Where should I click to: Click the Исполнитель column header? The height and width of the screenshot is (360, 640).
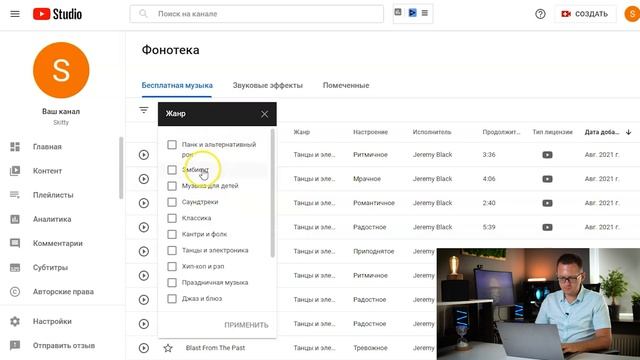click(x=432, y=132)
